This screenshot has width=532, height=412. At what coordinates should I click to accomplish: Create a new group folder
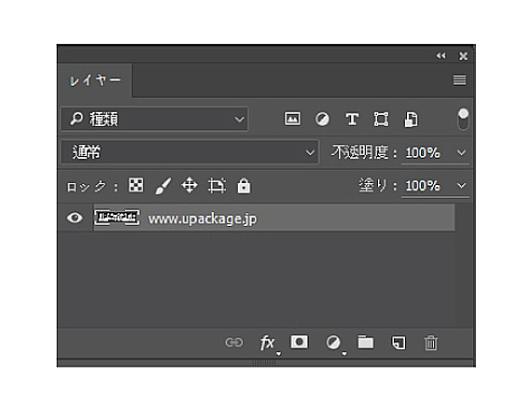tap(366, 342)
